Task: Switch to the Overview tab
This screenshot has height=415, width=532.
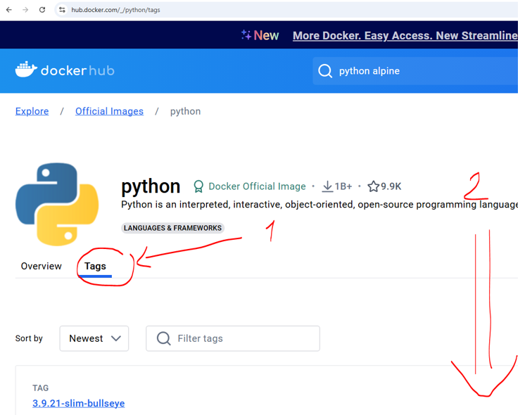Action: tap(42, 266)
